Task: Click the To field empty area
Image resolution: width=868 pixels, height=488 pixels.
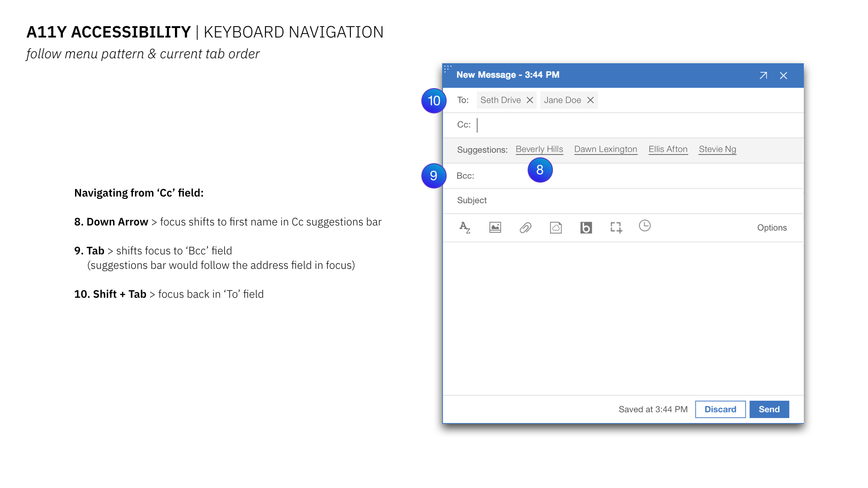Action: click(700, 100)
